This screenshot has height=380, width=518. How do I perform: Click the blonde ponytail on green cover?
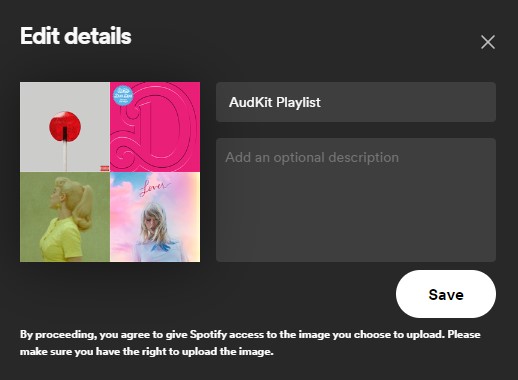coord(83,207)
